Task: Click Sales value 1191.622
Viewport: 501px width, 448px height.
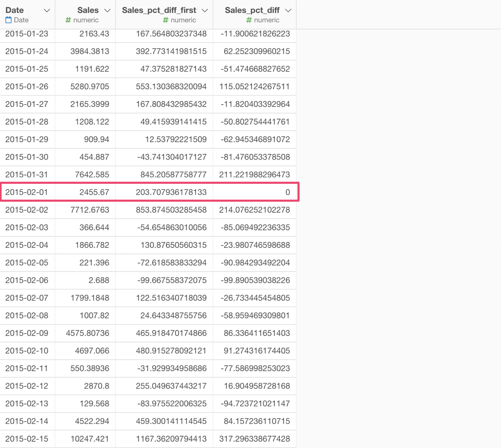Action: tap(92, 69)
